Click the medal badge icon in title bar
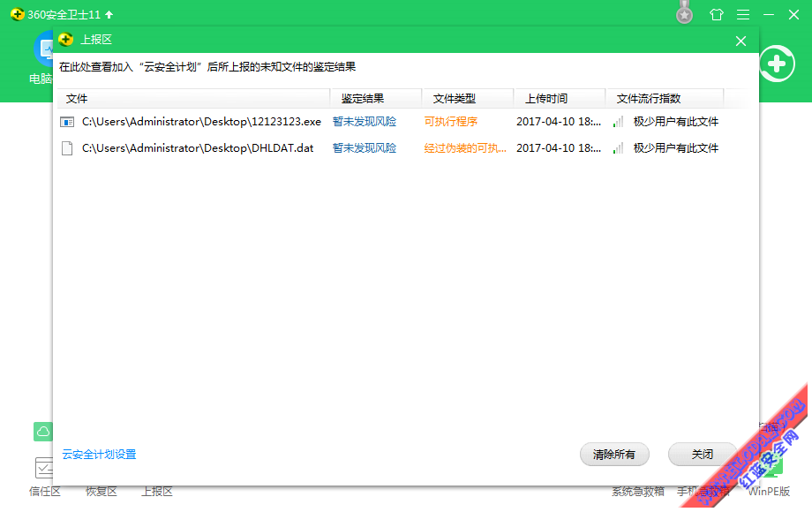This screenshot has height=512, width=812. click(684, 14)
